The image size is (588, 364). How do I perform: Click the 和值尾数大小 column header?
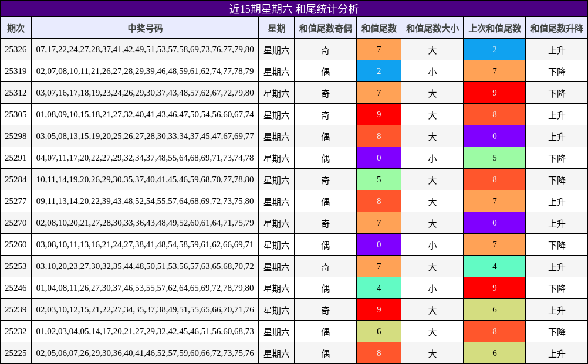tap(432, 27)
